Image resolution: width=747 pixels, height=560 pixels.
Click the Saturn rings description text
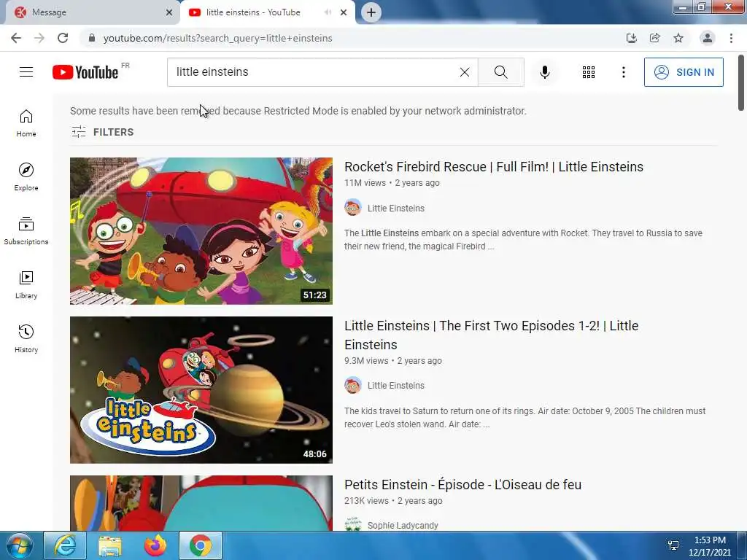pyautogui.click(x=525, y=417)
